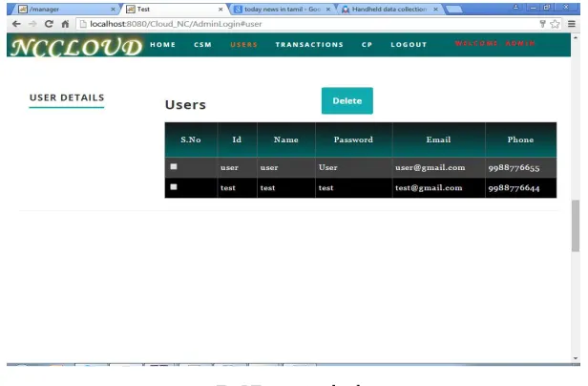588x386 pixels.
Task: Close the /manager tab
Action: pos(113,9)
